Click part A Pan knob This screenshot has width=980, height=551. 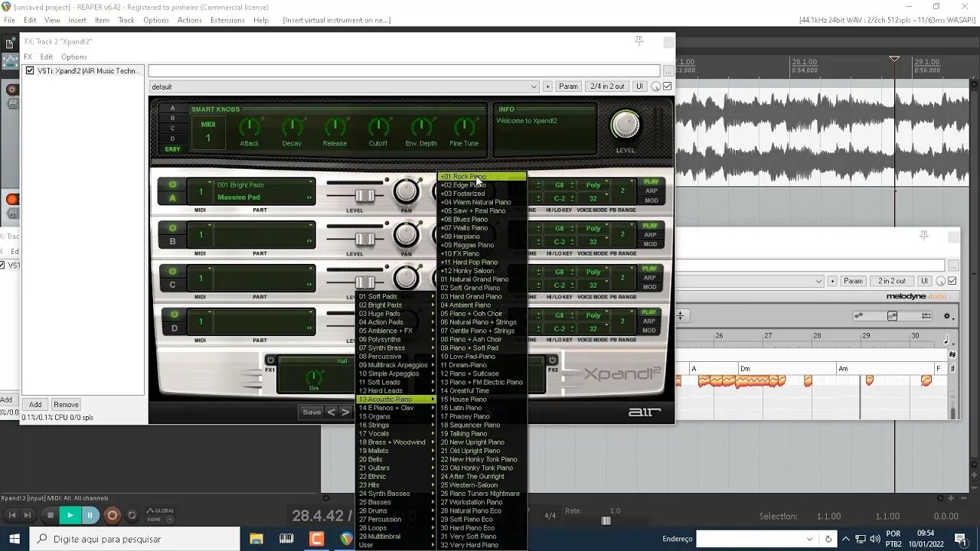tap(407, 192)
